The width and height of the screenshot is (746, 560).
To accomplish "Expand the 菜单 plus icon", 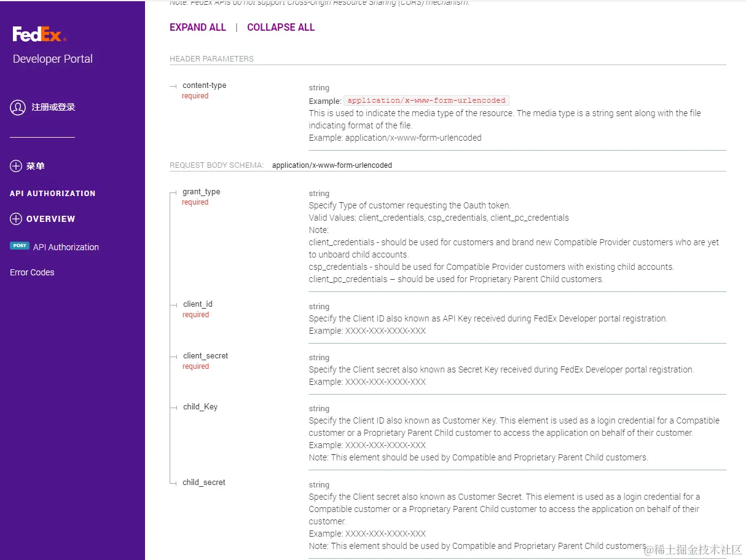I will click(16, 166).
